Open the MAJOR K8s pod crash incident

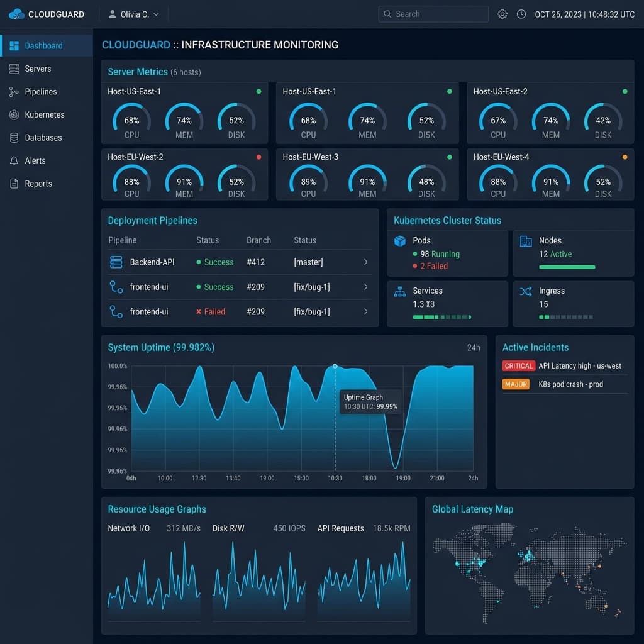point(565,384)
